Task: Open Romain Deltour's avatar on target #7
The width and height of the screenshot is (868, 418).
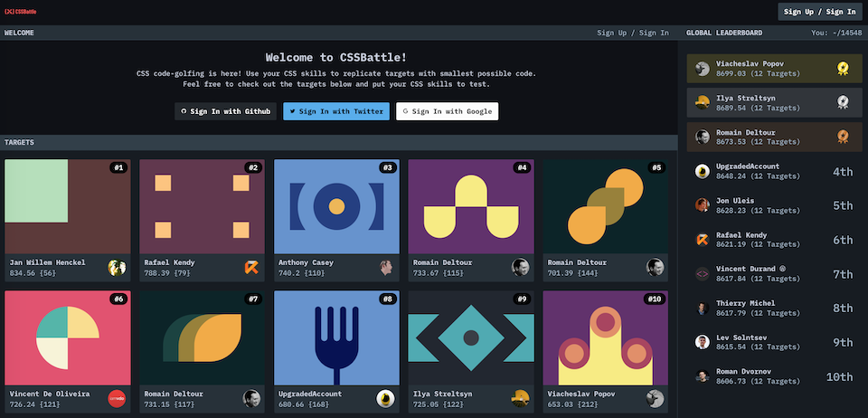Action: click(x=251, y=399)
